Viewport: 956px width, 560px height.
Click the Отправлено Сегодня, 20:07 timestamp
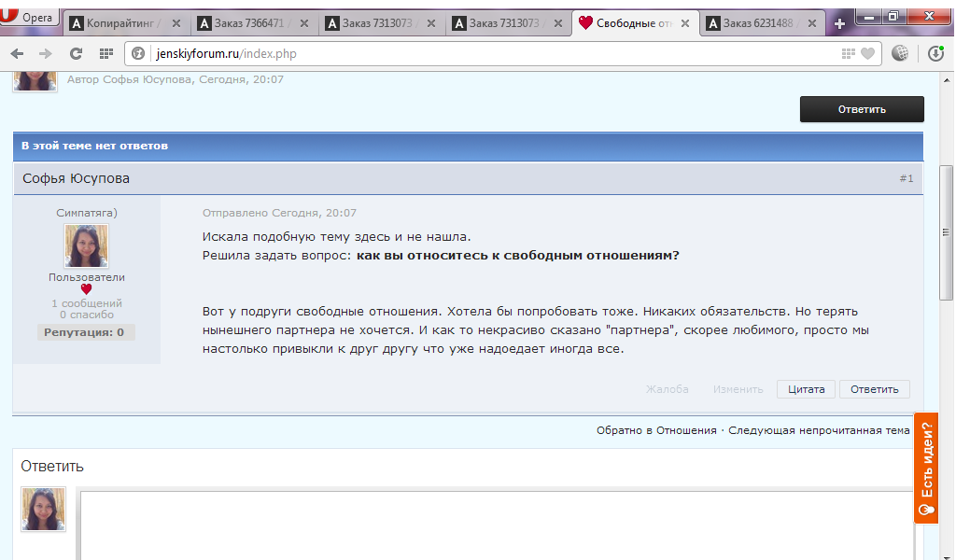(x=279, y=213)
